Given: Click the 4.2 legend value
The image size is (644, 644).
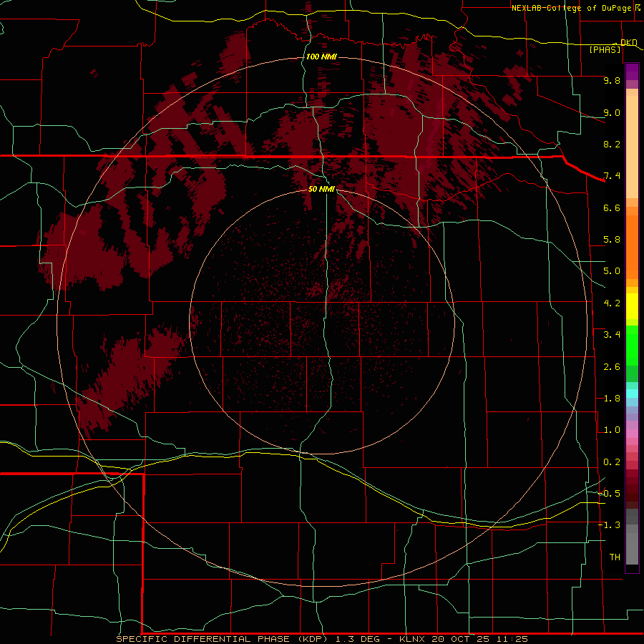Looking at the screenshot, I should (x=612, y=303).
